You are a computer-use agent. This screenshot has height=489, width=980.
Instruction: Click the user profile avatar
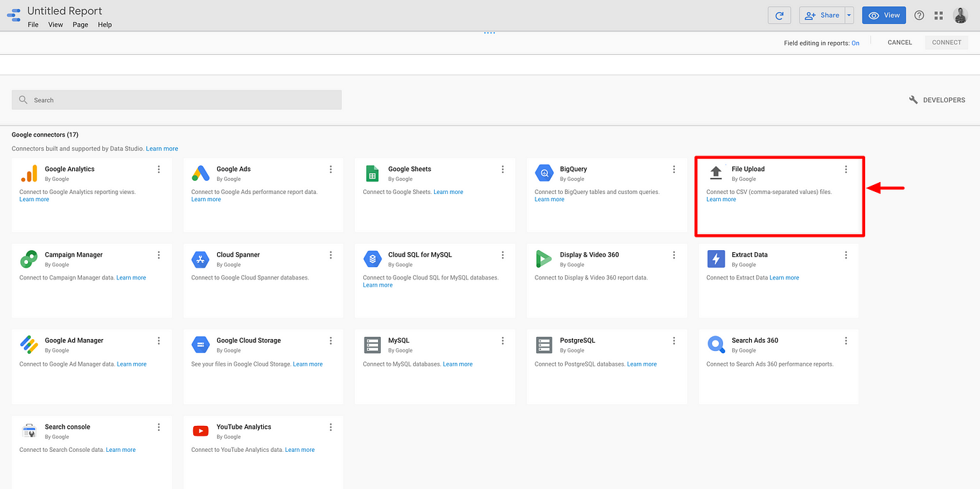[x=960, y=15]
